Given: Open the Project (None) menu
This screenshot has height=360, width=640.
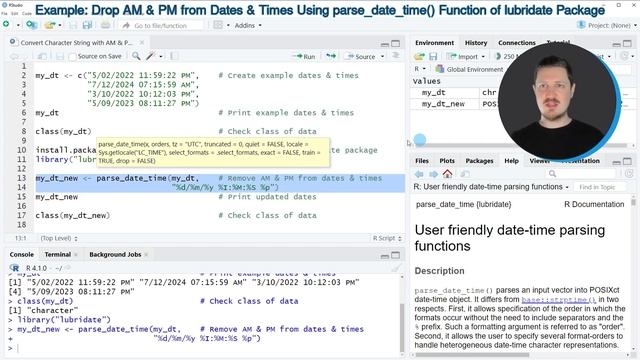Looking at the screenshot, I should 606,25.
